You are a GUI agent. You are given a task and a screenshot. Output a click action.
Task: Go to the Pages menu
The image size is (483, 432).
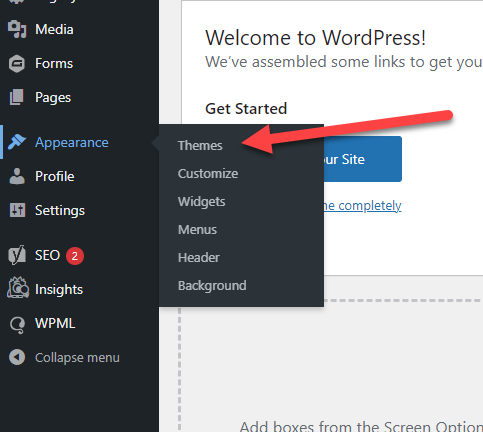pyautogui.click(x=53, y=98)
